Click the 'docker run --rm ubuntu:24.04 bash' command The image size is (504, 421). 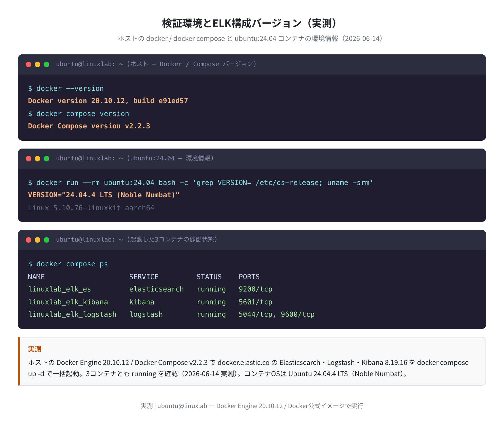pos(200,183)
